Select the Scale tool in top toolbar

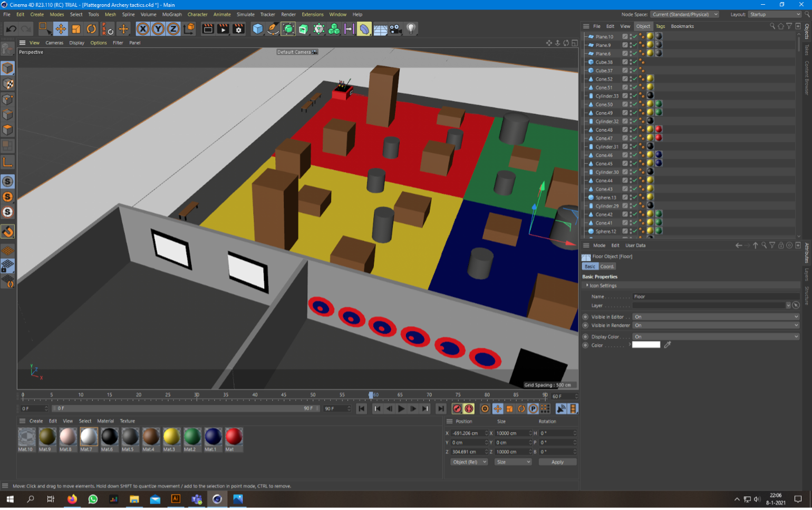pyautogui.click(x=76, y=29)
